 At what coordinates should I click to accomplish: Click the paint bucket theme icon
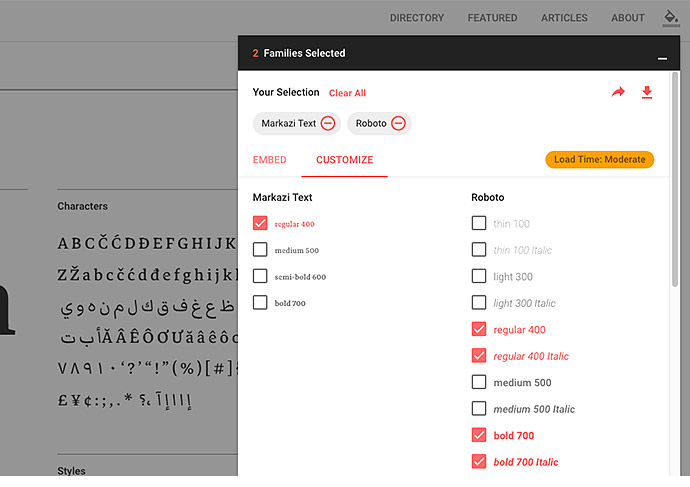671,18
